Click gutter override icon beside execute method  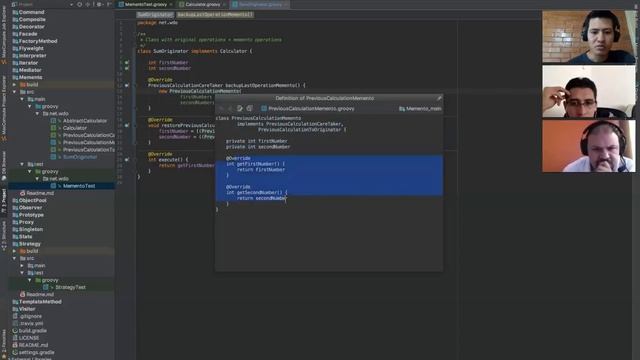pyautogui.click(x=127, y=160)
